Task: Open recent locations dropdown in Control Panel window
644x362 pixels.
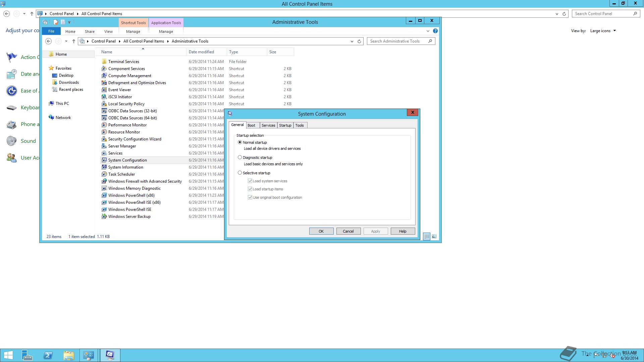Action: 24,14
